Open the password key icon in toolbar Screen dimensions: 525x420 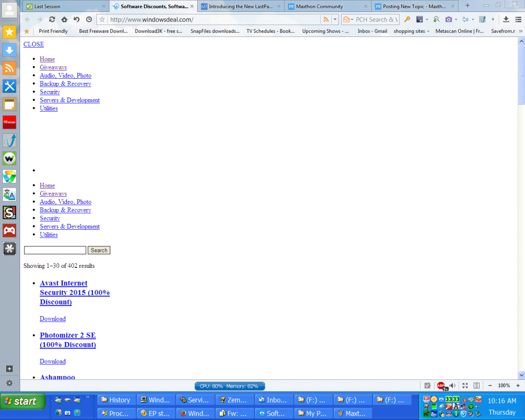click(407, 19)
